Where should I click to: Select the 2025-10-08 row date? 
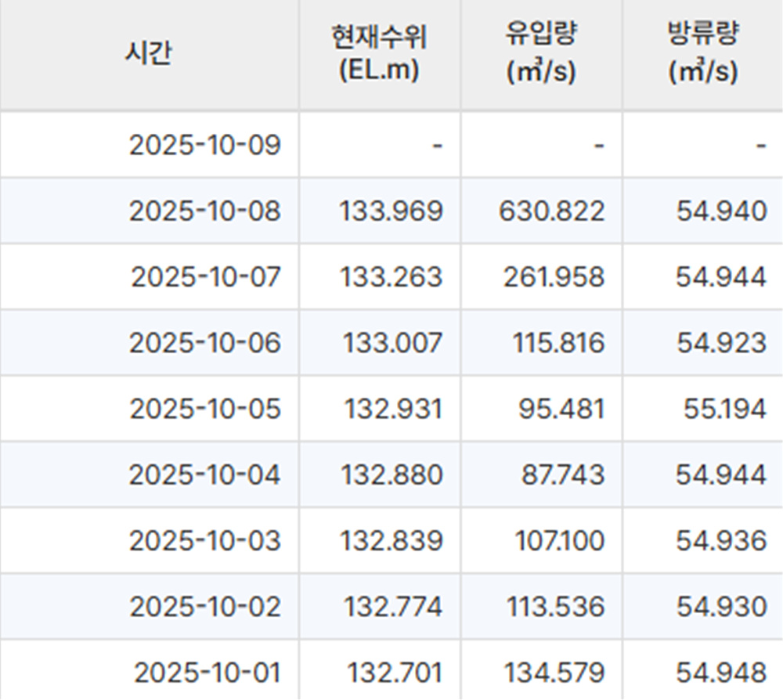click(207, 210)
